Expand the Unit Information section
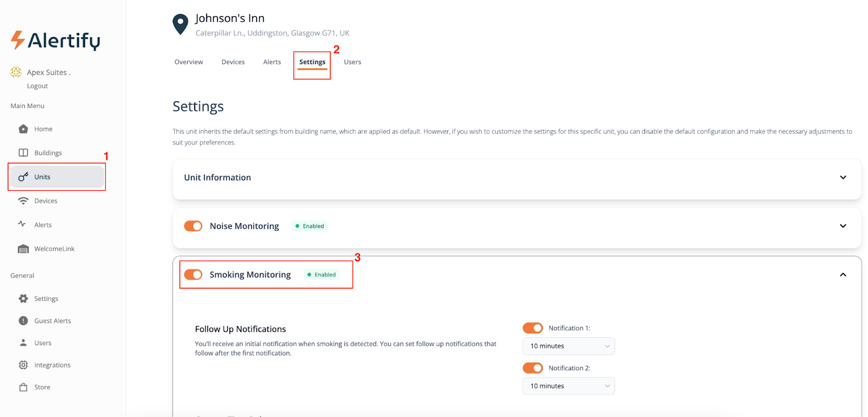 pos(843,178)
